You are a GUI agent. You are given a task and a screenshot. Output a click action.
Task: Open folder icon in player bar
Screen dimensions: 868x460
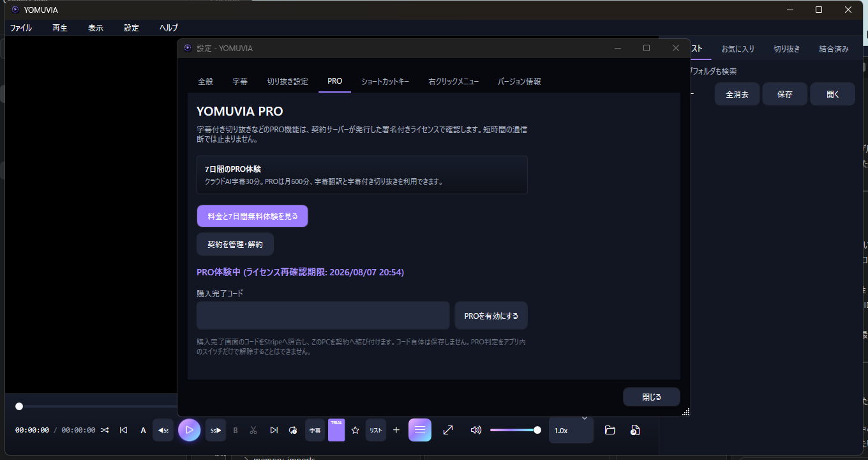pyautogui.click(x=610, y=430)
